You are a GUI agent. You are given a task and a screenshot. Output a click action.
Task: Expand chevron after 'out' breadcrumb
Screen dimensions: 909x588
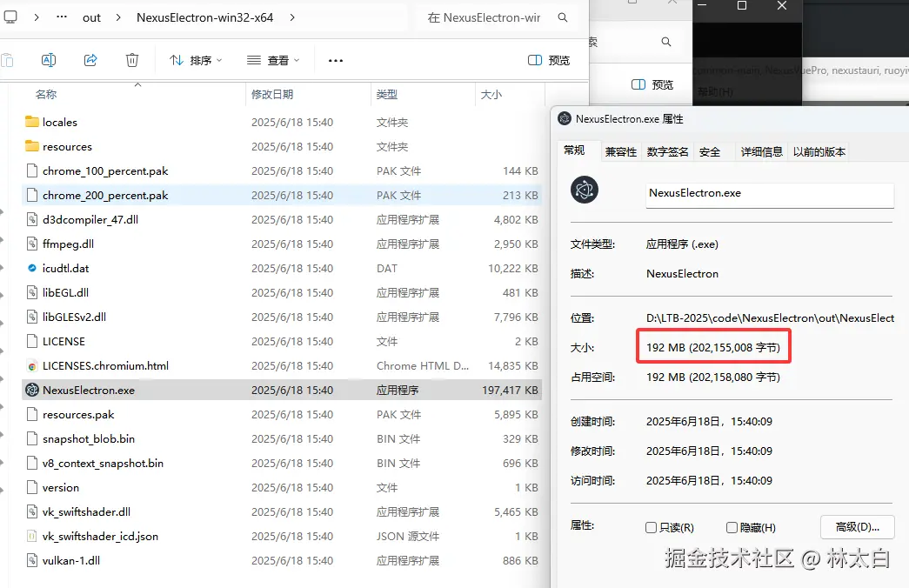point(118,17)
